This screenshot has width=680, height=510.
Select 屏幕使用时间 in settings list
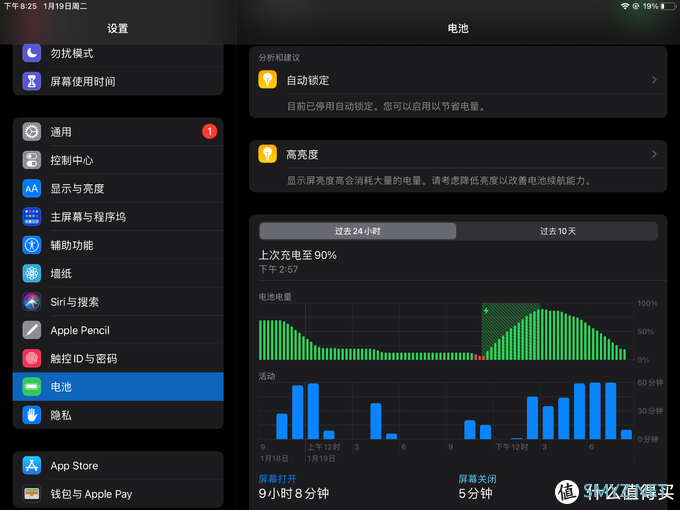(x=118, y=81)
